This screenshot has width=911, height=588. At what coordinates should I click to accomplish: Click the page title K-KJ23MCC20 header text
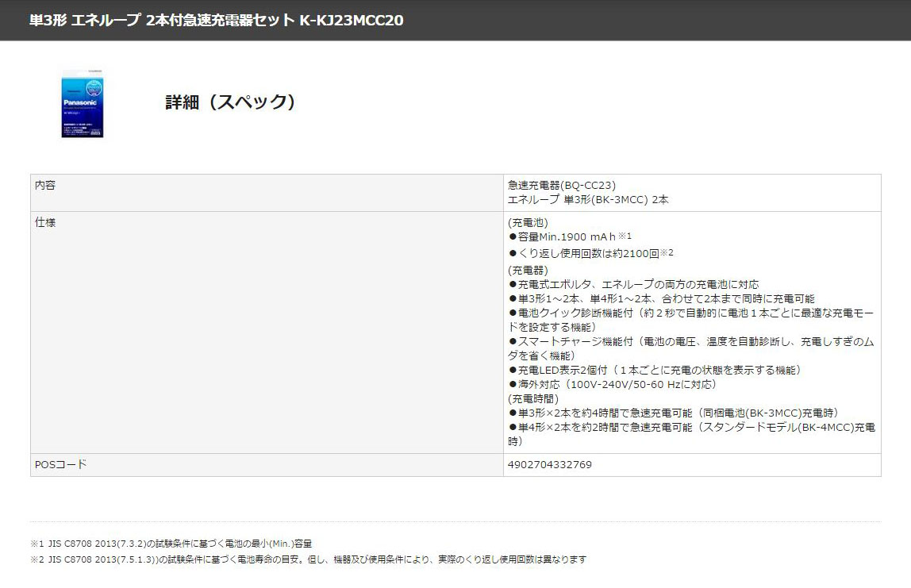216,21
